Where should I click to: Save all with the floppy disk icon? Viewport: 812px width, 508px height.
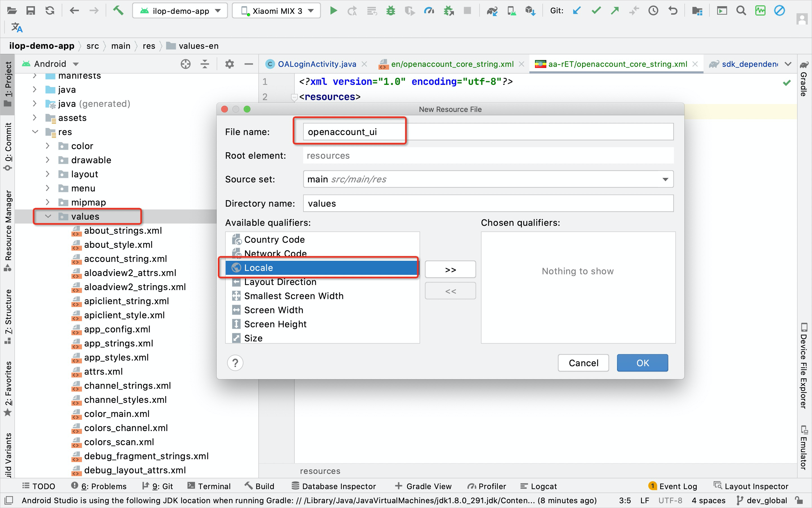[x=30, y=11]
